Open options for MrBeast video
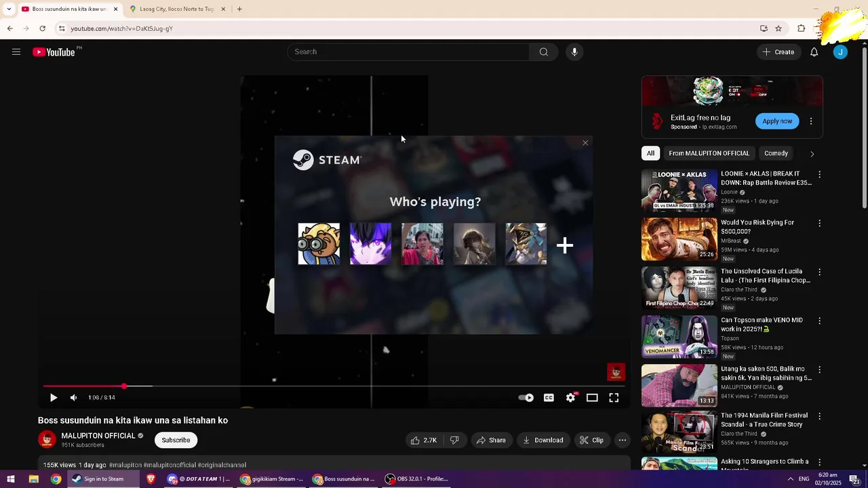The width and height of the screenshot is (868, 488). [x=819, y=224]
